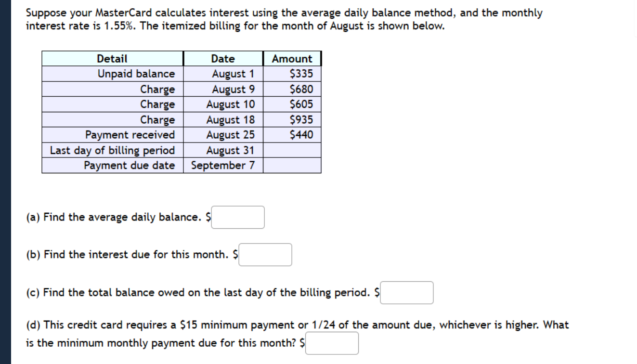Image resolution: width=637 pixels, height=364 pixels.
Task: Click the Date column header
Action: [x=223, y=59]
